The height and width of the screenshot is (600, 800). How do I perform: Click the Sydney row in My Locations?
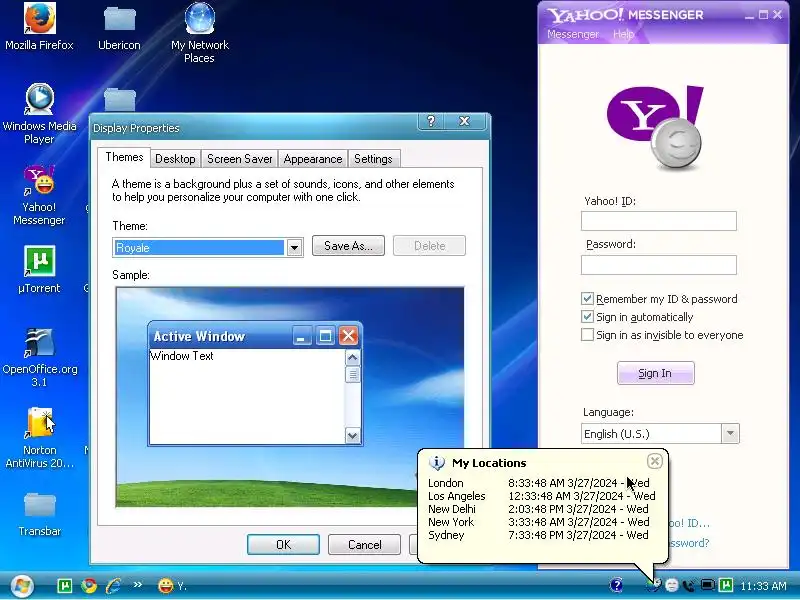tap(538, 535)
